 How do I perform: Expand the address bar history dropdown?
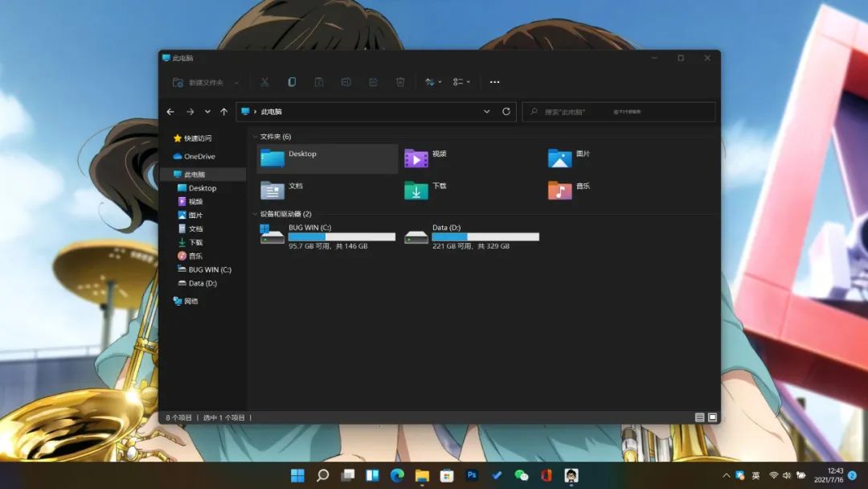(x=486, y=112)
